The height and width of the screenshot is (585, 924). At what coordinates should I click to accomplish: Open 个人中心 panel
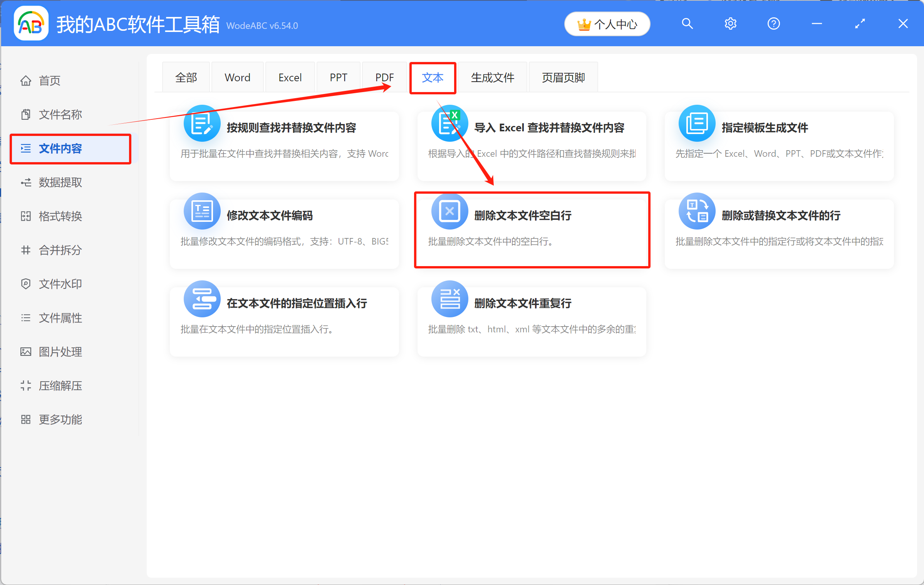click(607, 24)
